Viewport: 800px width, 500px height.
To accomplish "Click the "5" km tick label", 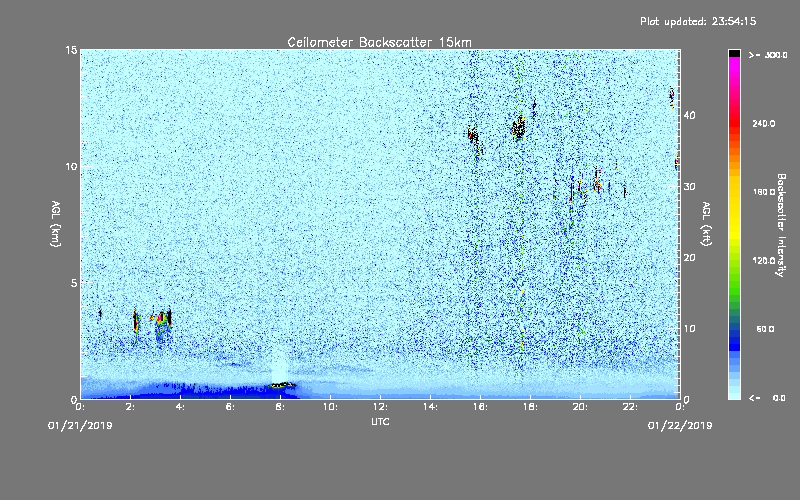I will (74, 283).
